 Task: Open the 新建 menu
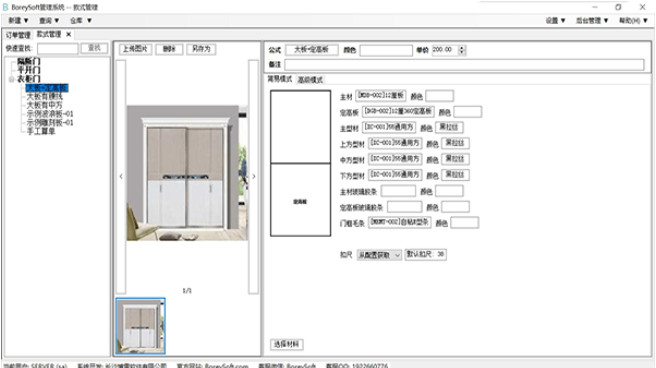pos(18,20)
